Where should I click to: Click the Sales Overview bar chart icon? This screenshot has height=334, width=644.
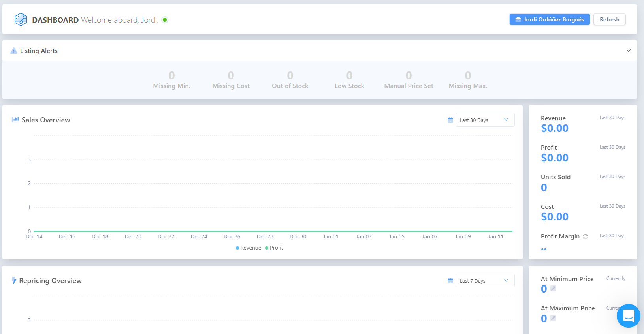(x=15, y=120)
